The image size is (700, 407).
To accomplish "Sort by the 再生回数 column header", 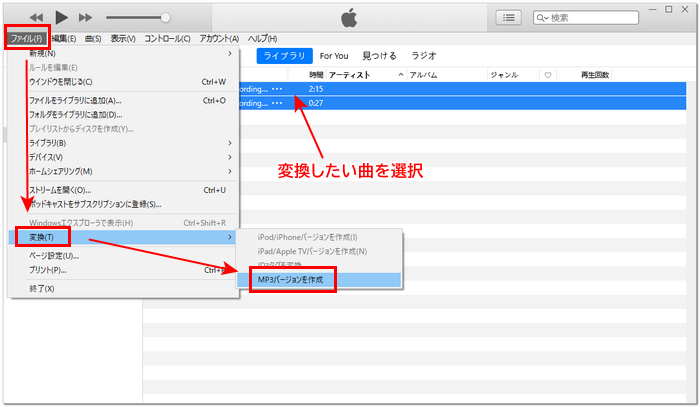I will pos(595,75).
